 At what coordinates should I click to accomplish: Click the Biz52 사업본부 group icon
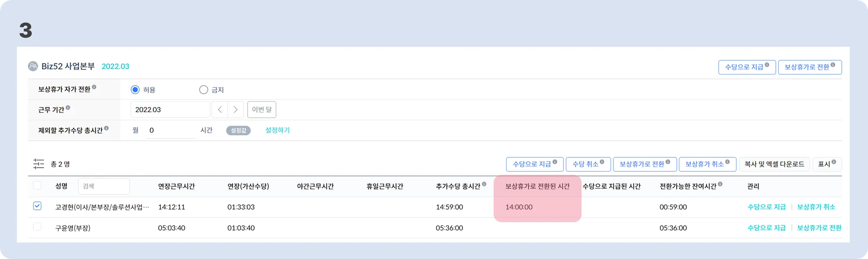pyautogui.click(x=33, y=66)
